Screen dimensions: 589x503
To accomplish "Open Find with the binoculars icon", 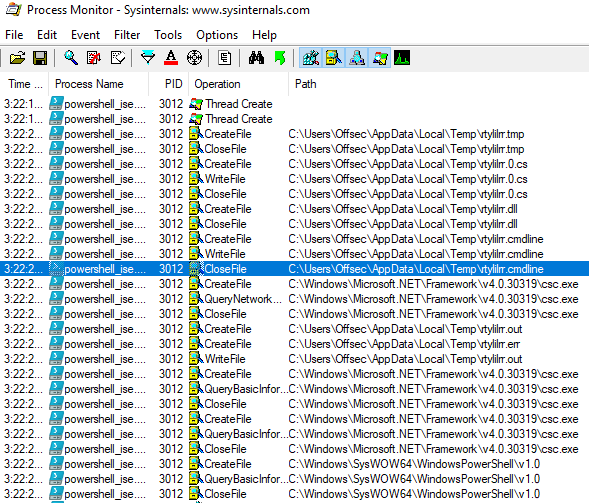I will (256, 58).
